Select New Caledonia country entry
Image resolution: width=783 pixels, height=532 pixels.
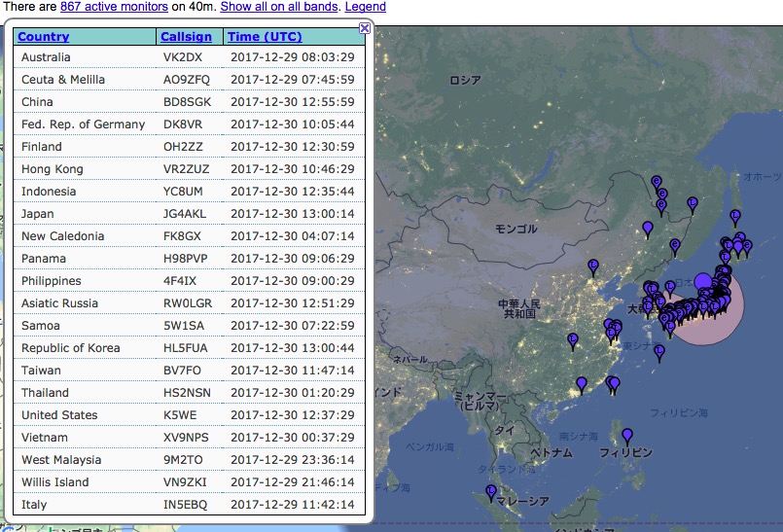coord(63,236)
